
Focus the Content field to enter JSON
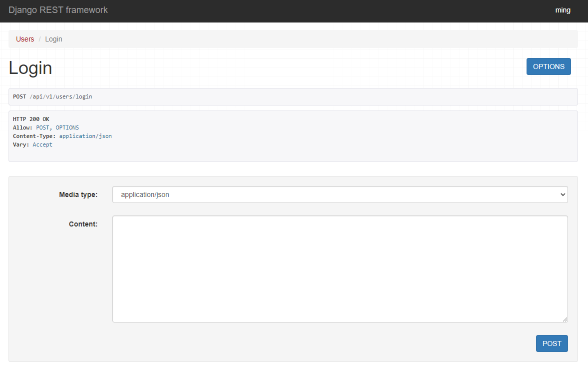coord(340,268)
